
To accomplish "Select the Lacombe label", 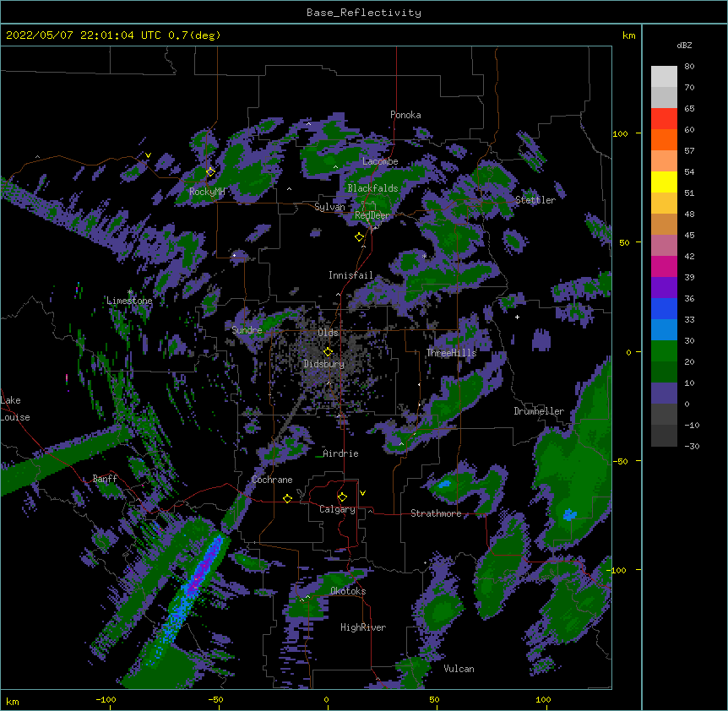I will [x=380, y=161].
